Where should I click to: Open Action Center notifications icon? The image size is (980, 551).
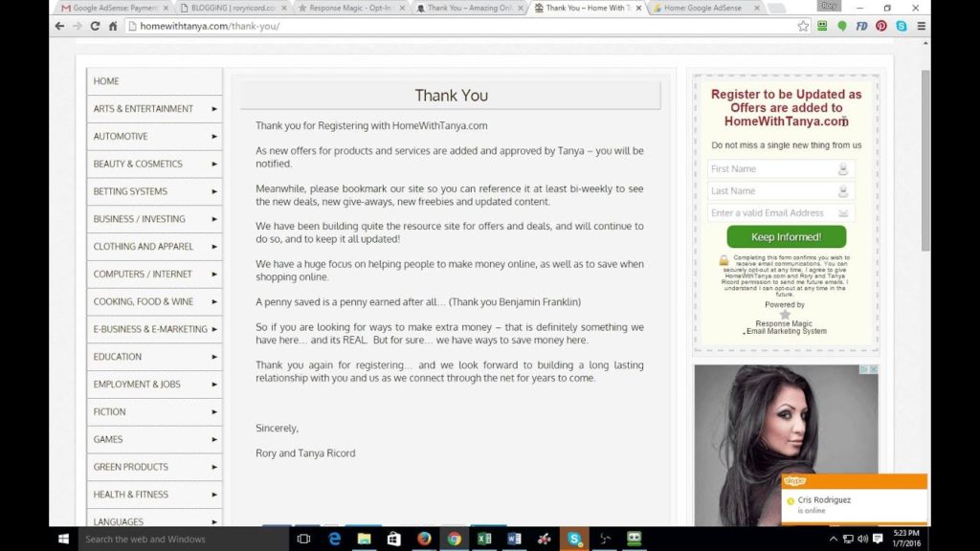click(x=879, y=539)
